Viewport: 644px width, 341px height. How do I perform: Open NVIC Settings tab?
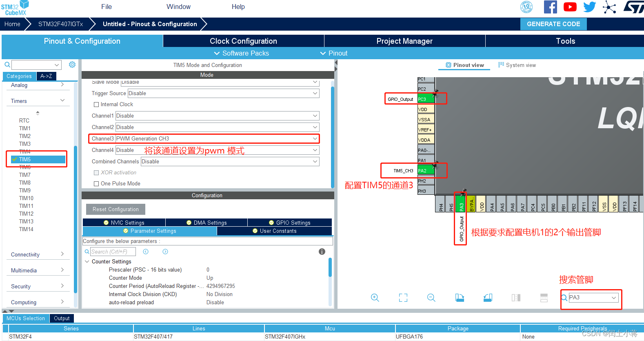(x=124, y=223)
